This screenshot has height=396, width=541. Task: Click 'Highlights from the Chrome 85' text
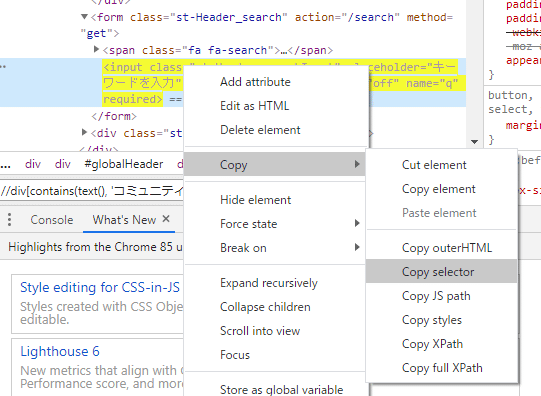tap(90, 247)
